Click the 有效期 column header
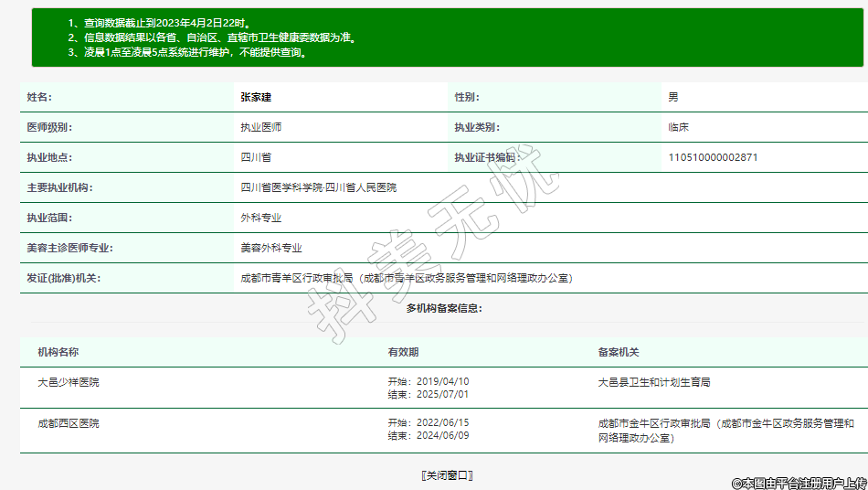The height and width of the screenshot is (490, 868). click(x=403, y=352)
